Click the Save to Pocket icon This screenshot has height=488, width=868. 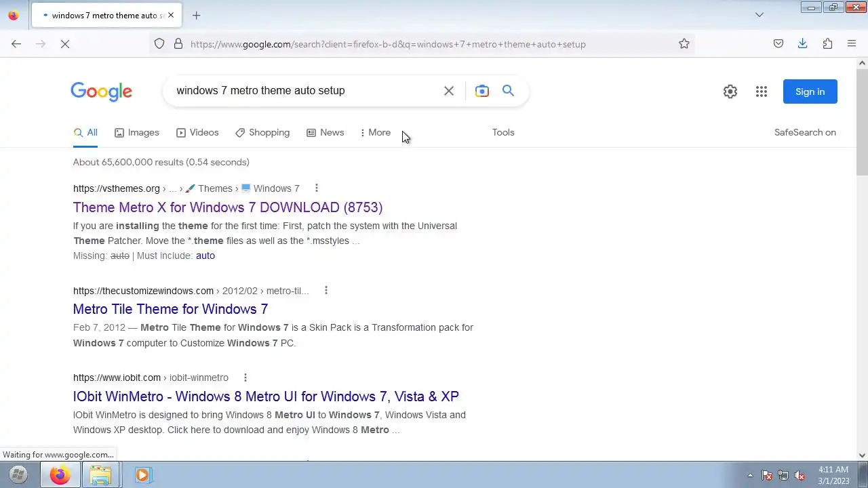pos(778,44)
